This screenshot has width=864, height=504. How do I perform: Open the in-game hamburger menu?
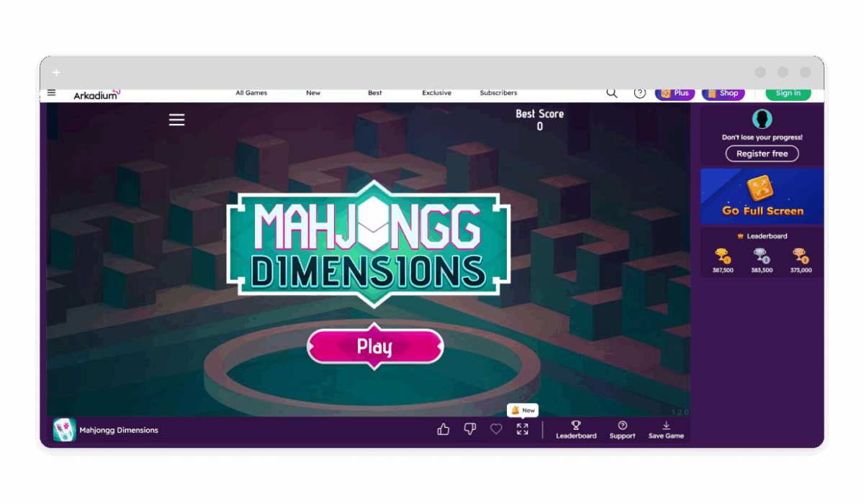coord(176,120)
